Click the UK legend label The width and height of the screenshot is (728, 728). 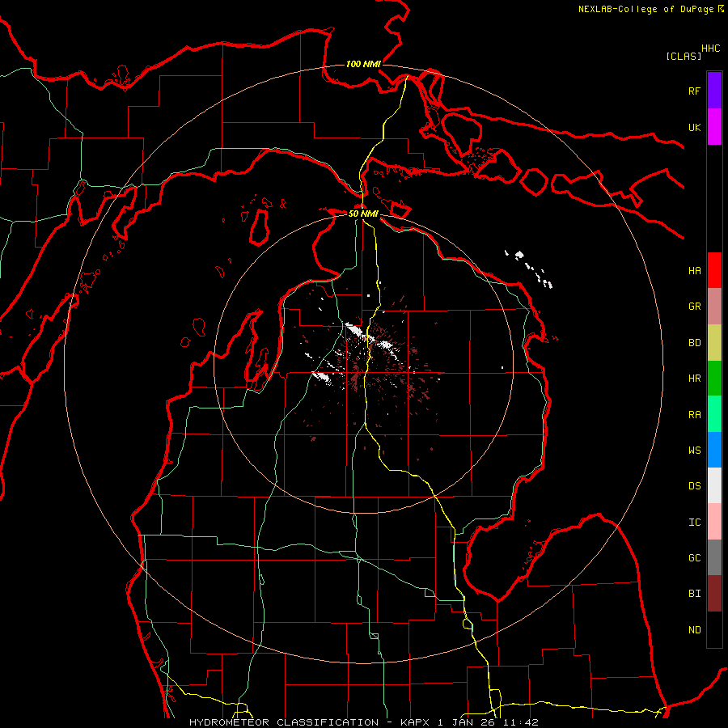click(694, 127)
